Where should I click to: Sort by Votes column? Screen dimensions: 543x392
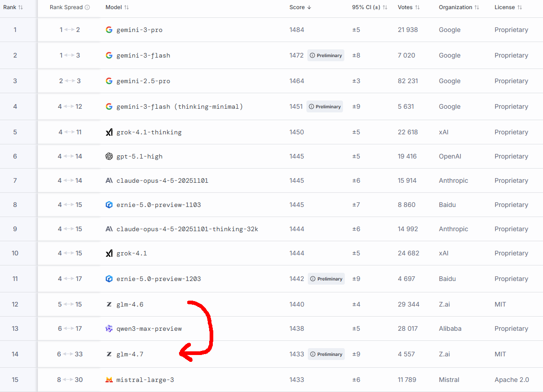[409, 7]
